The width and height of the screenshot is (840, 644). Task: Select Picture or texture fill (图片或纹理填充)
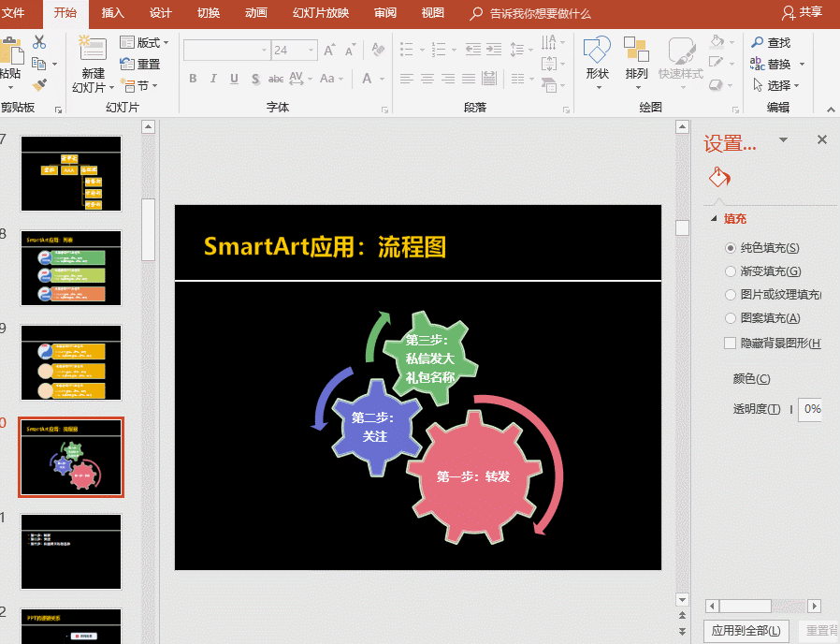tap(731, 294)
